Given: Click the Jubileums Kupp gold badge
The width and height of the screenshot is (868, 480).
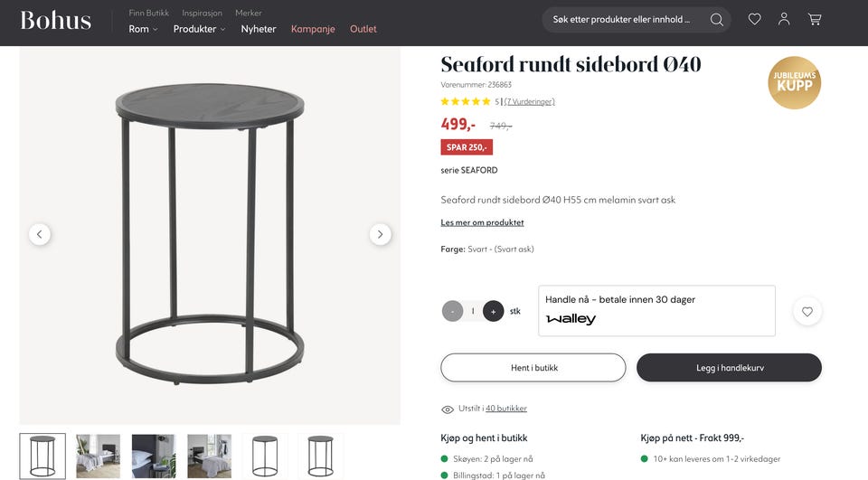Looking at the screenshot, I should pos(794,82).
